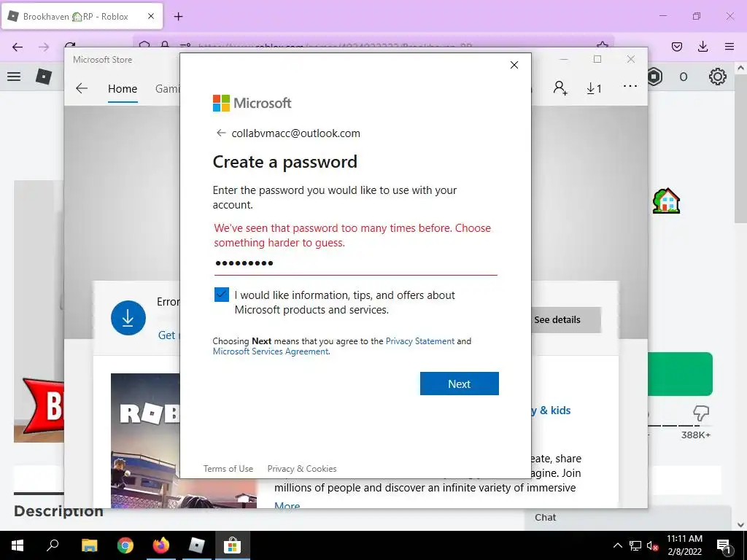Click the Brookhaven house emoji icon

coord(666,201)
